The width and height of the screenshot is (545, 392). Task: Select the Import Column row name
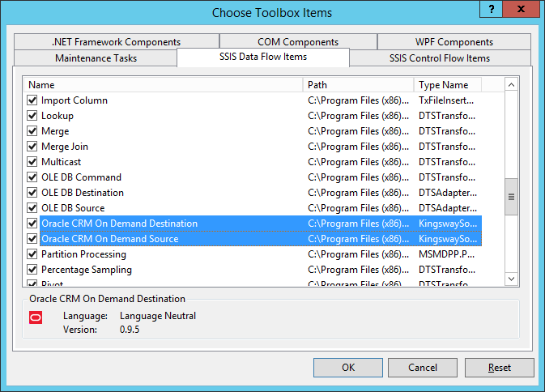click(75, 100)
